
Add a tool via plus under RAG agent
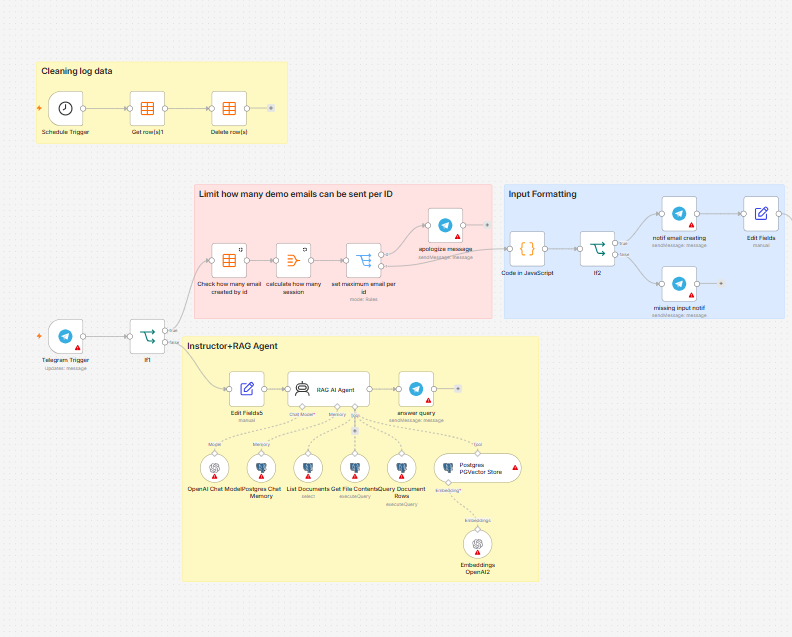pos(355,431)
